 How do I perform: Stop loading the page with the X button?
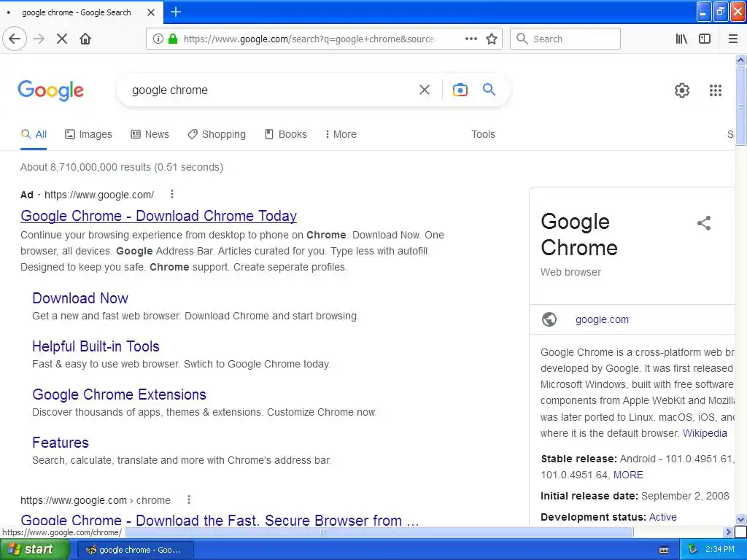(x=62, y=39)
